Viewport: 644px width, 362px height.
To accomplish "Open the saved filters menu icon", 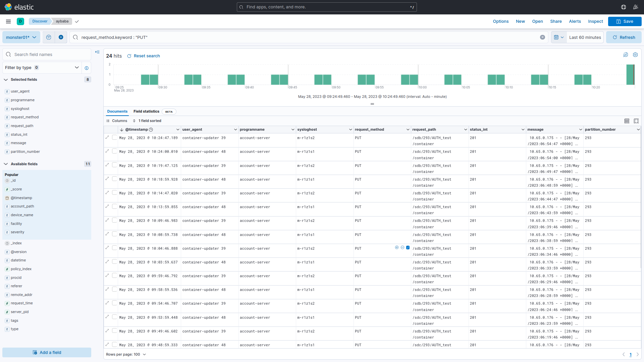I will (49, 37).
